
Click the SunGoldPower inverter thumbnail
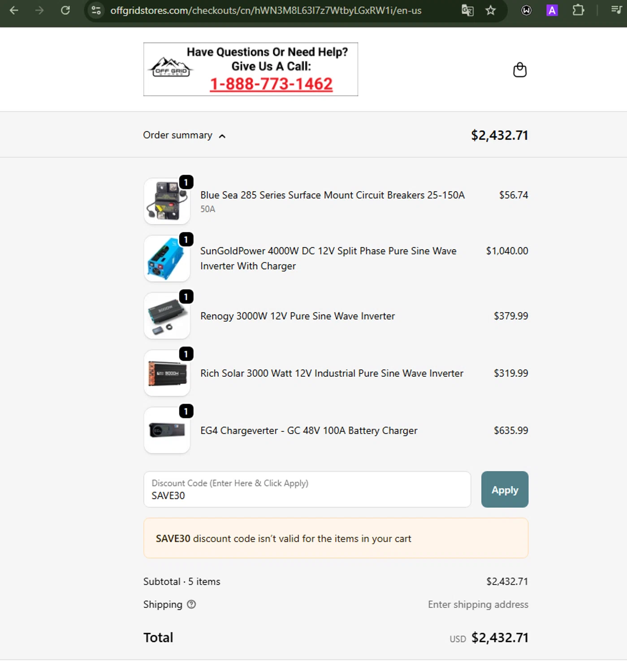tap(167, 258)
